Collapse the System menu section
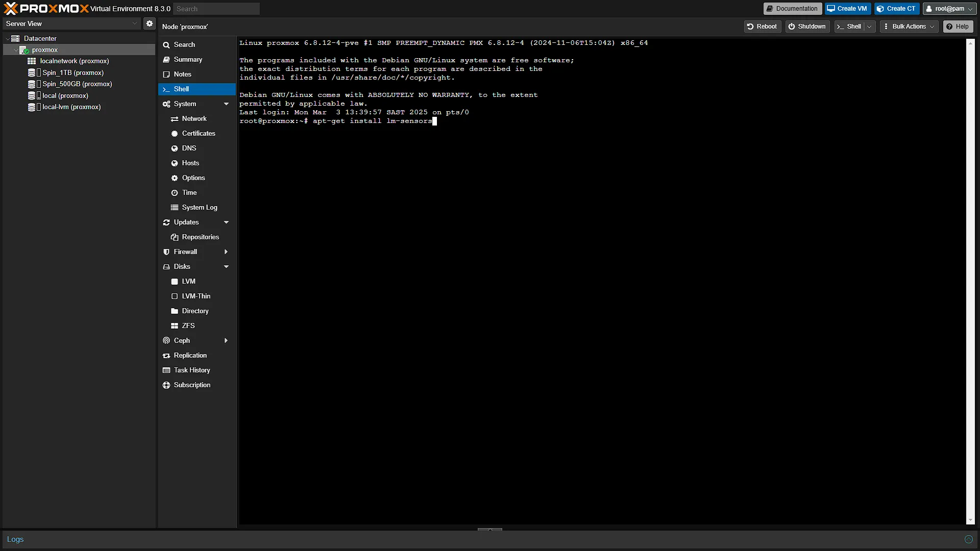 pos(226,104)
